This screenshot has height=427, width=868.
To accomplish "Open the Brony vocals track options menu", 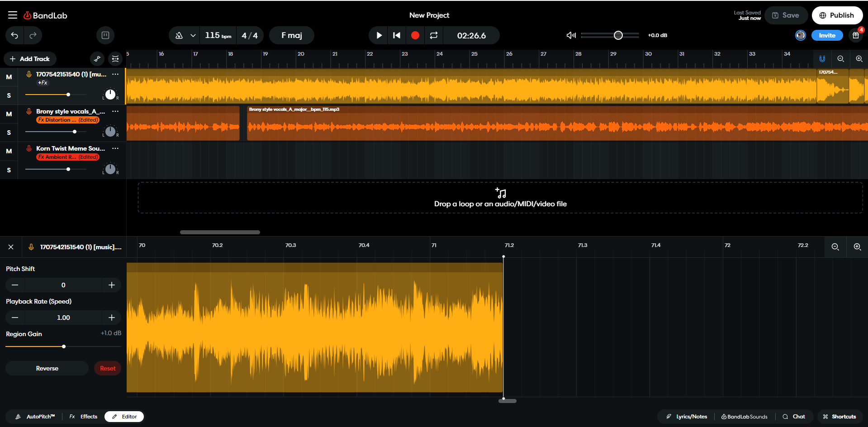I will (x=115, y=111).
